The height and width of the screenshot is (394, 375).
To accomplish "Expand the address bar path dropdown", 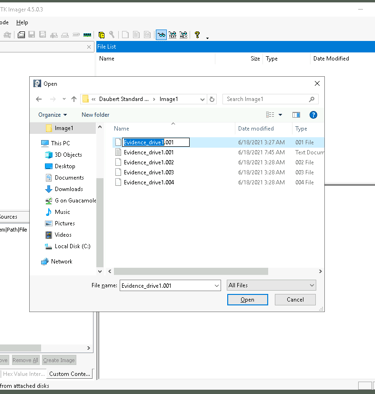I will [202, 99].
